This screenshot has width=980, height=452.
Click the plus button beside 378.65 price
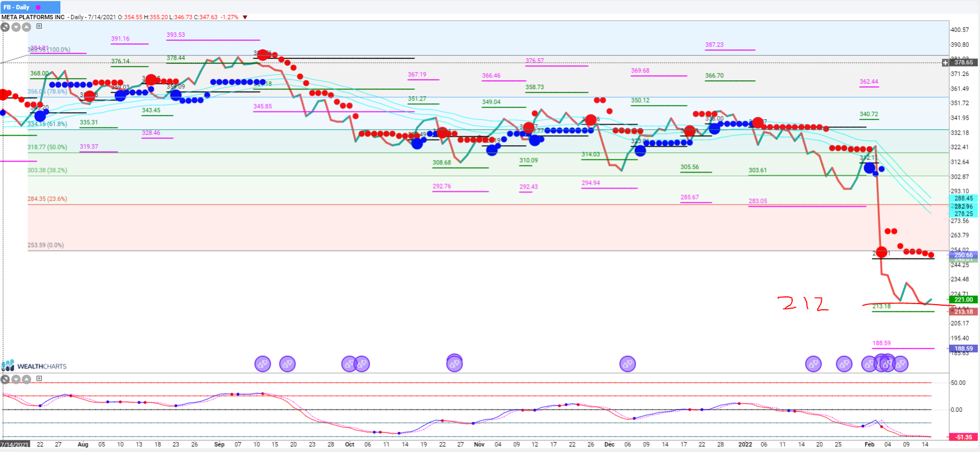click(x=945, y=63)
